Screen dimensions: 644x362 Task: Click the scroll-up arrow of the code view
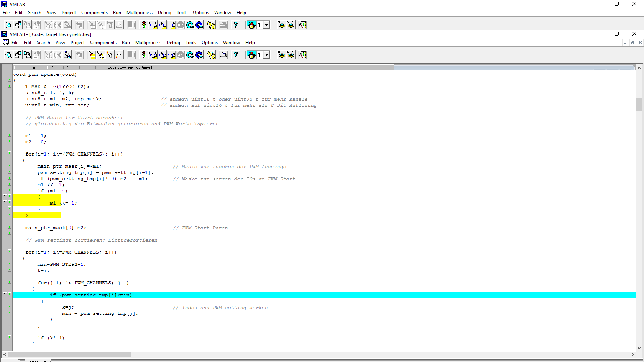click(639, 68)
